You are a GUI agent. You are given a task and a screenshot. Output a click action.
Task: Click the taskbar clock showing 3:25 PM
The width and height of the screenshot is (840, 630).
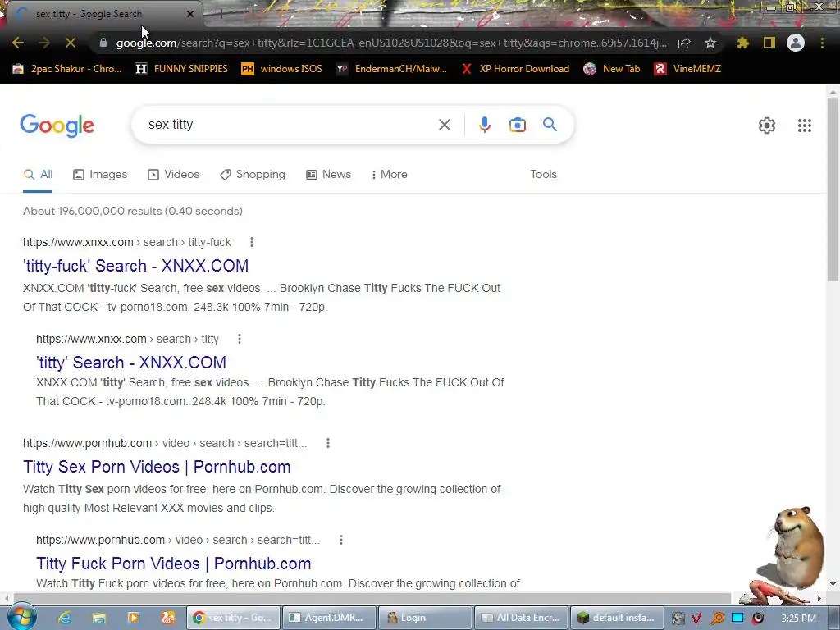[798, 619]
